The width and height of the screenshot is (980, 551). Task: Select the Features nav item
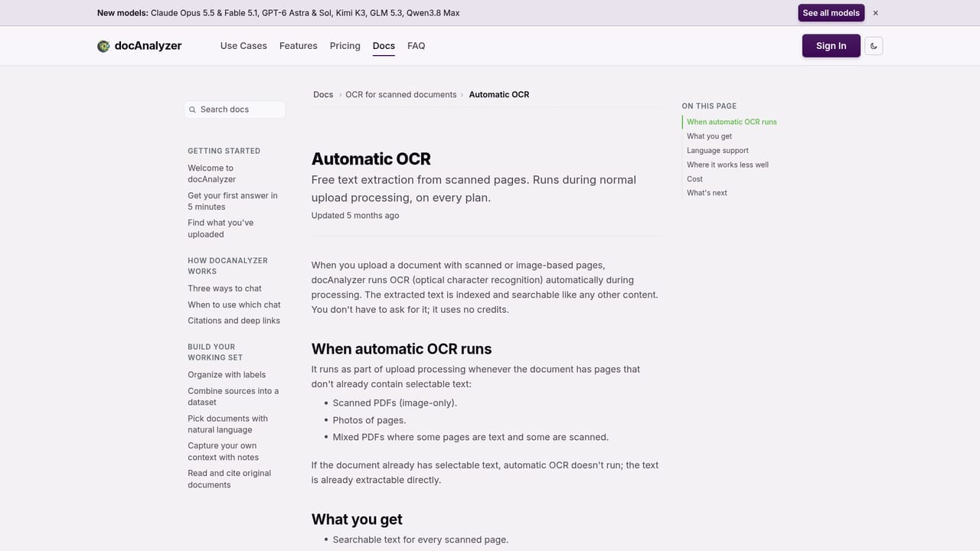pyautogui.click(x=299, y=46)
